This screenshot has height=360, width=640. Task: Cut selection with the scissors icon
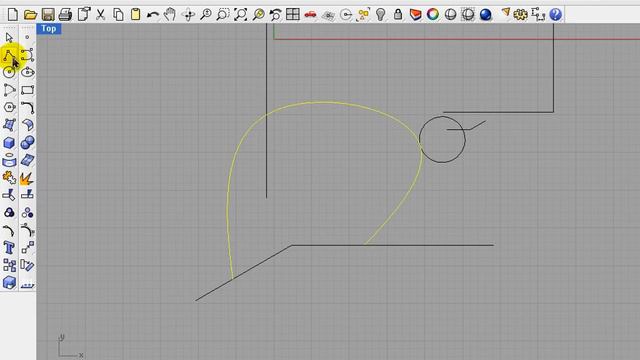pyautogui.click(x=100, y=15)
